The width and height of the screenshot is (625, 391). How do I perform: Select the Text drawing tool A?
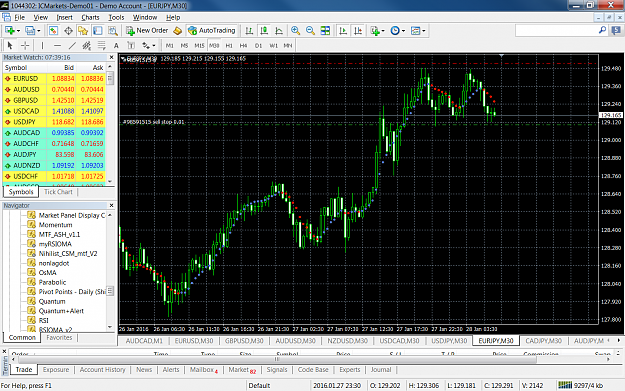116,45
